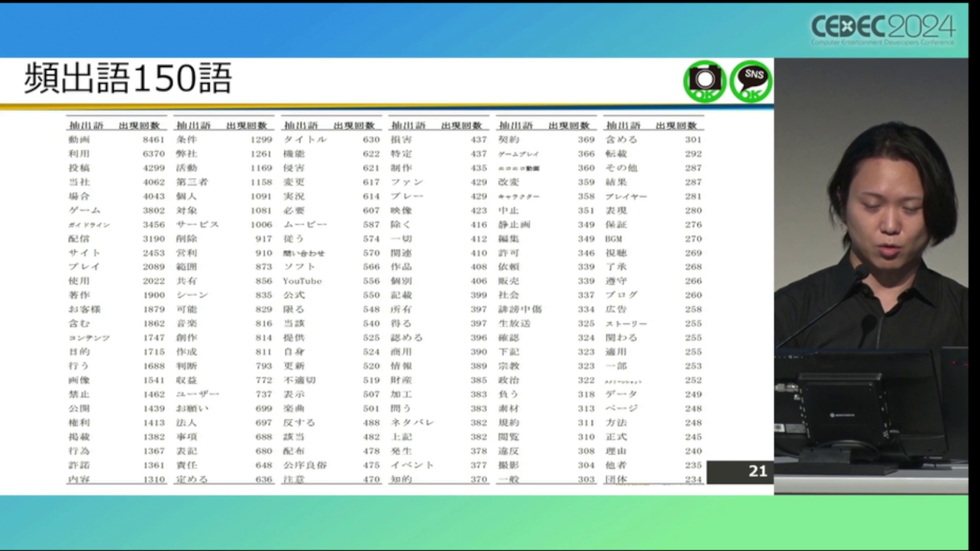Click the word 転載
This screenshot has height=551, width=980.
click(x=616, y=154)
